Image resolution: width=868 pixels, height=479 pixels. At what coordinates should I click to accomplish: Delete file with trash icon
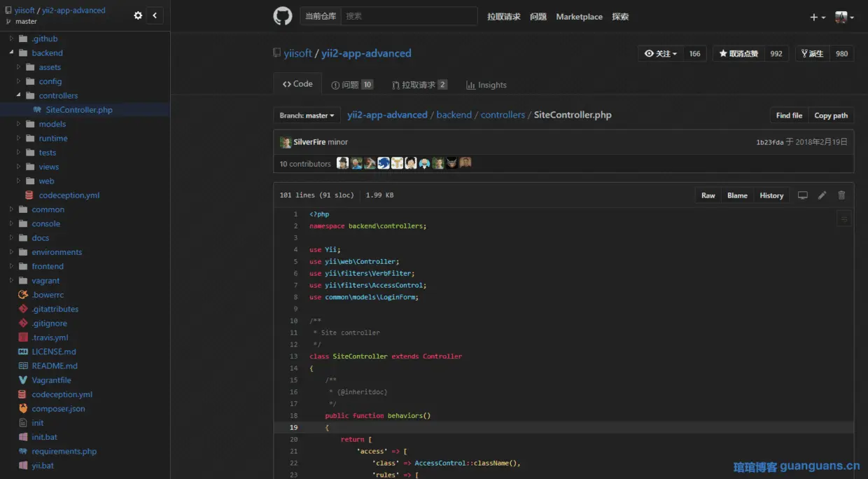[841, 195]
